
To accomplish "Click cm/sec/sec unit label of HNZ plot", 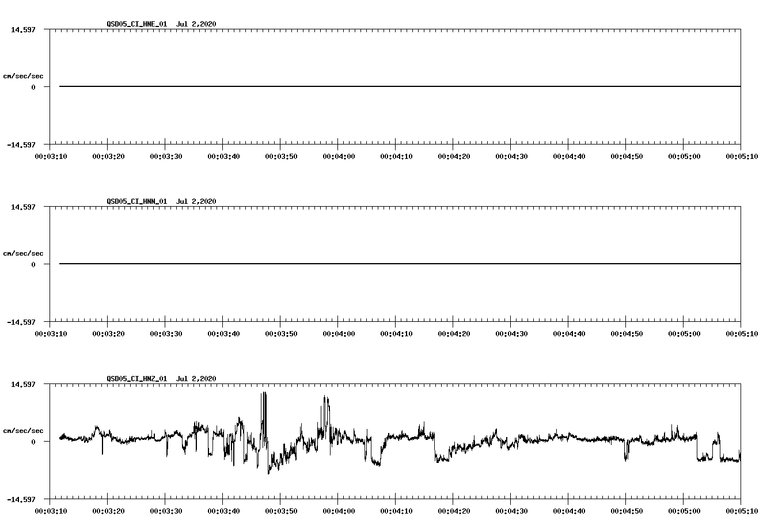I will (23, 431).
